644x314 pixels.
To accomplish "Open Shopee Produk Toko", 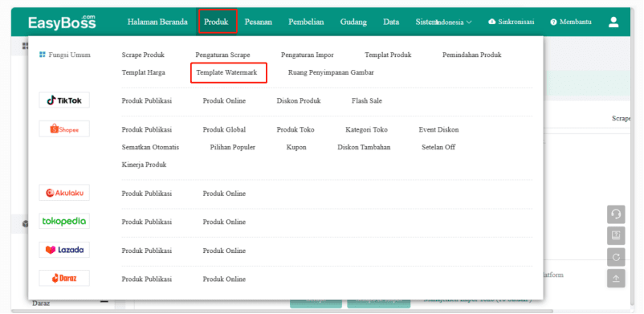I will coord(296,129).
